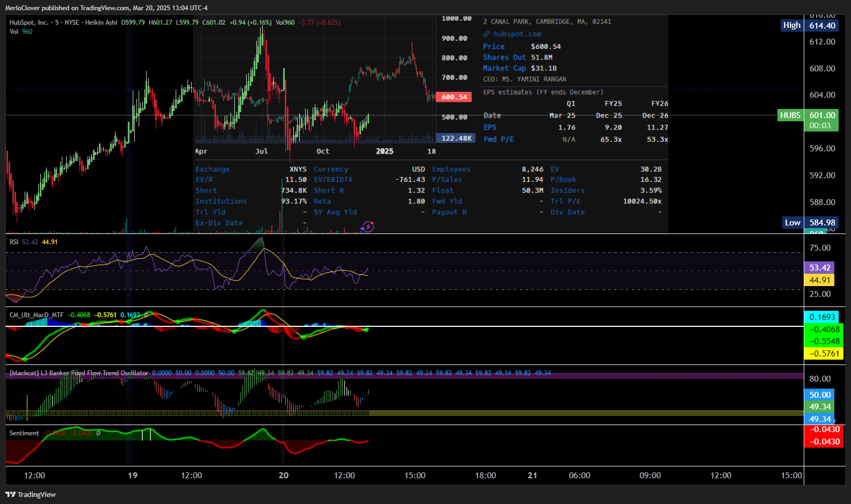Click the 588.00 price scale label
Viewport: 851px width, 504px height.
pyautogui.click(x=823, y=202)
